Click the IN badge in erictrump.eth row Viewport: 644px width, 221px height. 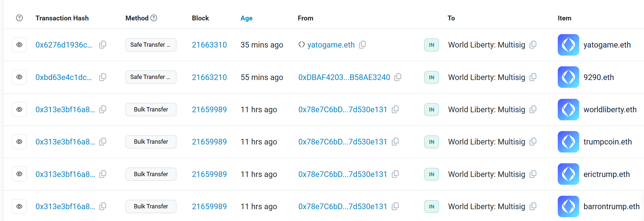coord(431,174)
